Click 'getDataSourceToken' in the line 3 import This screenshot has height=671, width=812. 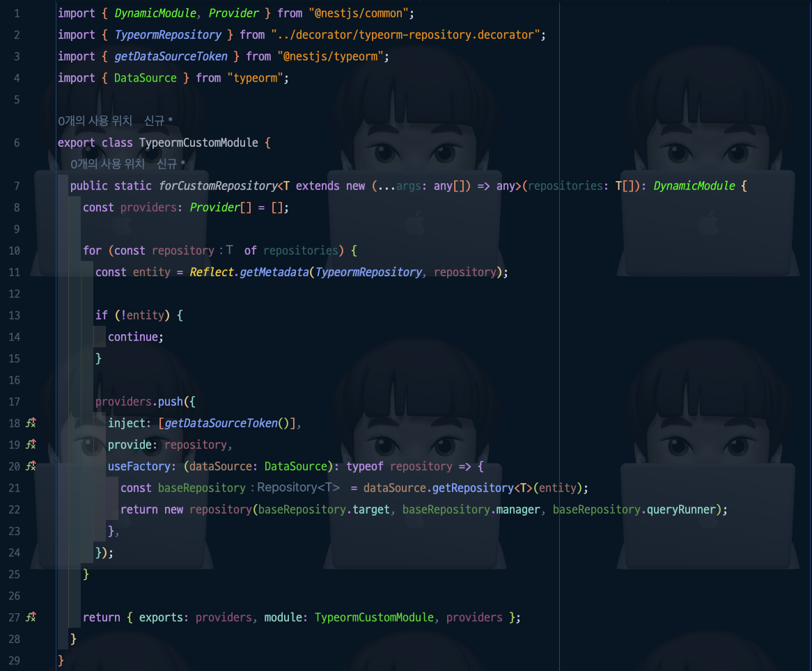(171, 56)
